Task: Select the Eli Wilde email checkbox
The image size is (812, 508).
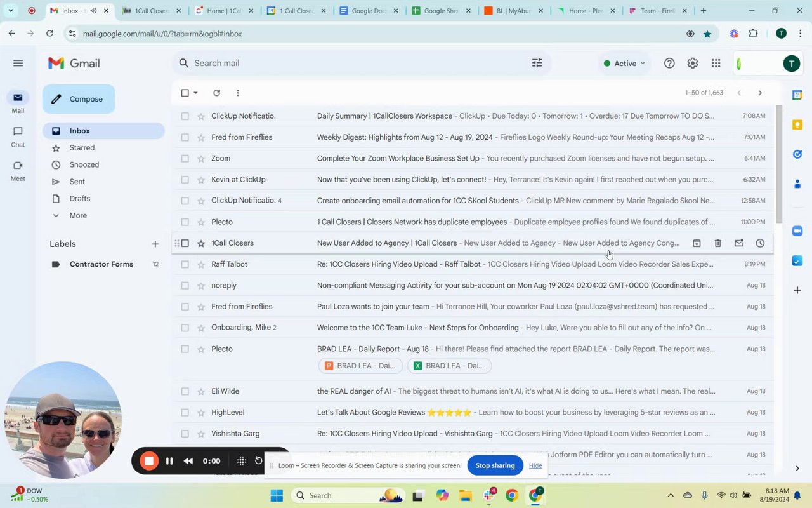Action: [185, 391]
